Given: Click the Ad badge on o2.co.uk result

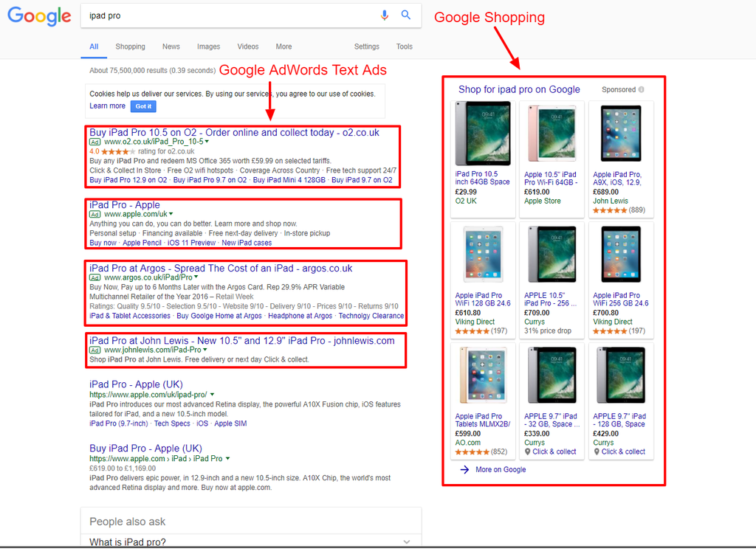Looking at the screenshot, I should click(94, 142).
